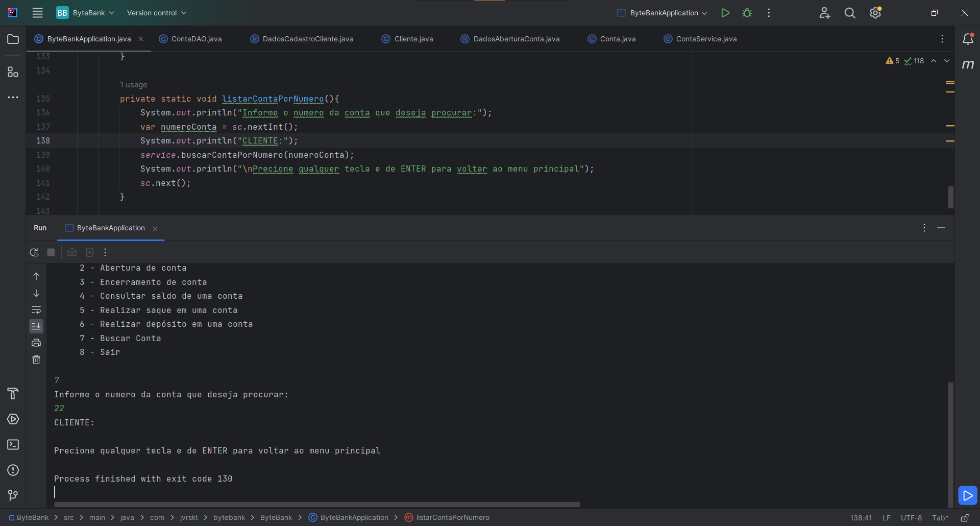Open ByteBank project dropdown
980x526 pixels.
tap(85, 13)
